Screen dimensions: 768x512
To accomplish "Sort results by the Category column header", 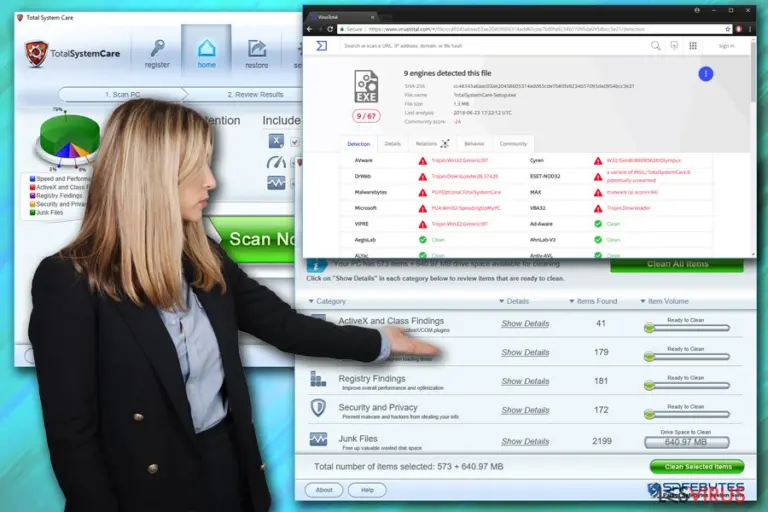I will (x=327, y=301).
